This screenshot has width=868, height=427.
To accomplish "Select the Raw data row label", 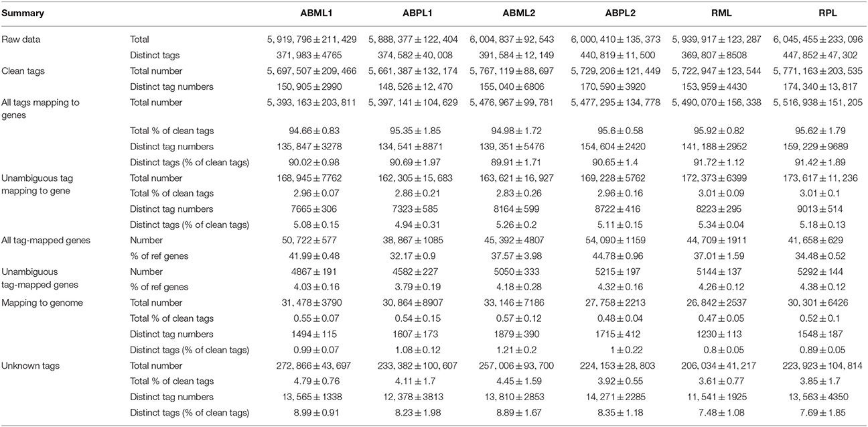I will (21, 40).
